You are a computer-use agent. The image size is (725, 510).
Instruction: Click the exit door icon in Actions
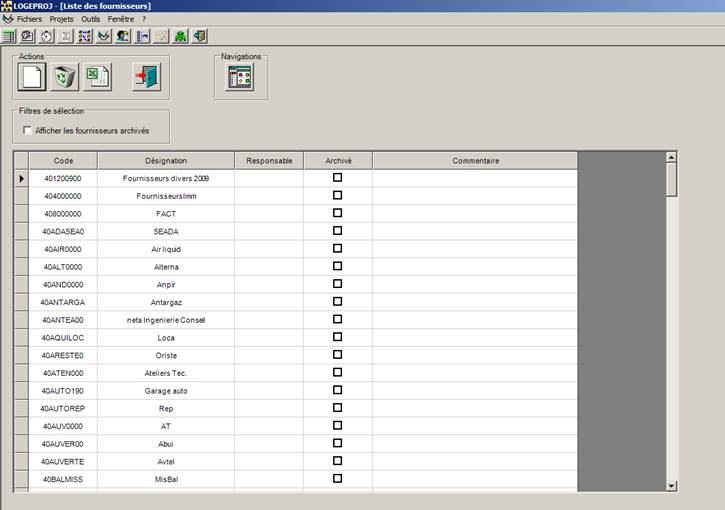[146, 77]
